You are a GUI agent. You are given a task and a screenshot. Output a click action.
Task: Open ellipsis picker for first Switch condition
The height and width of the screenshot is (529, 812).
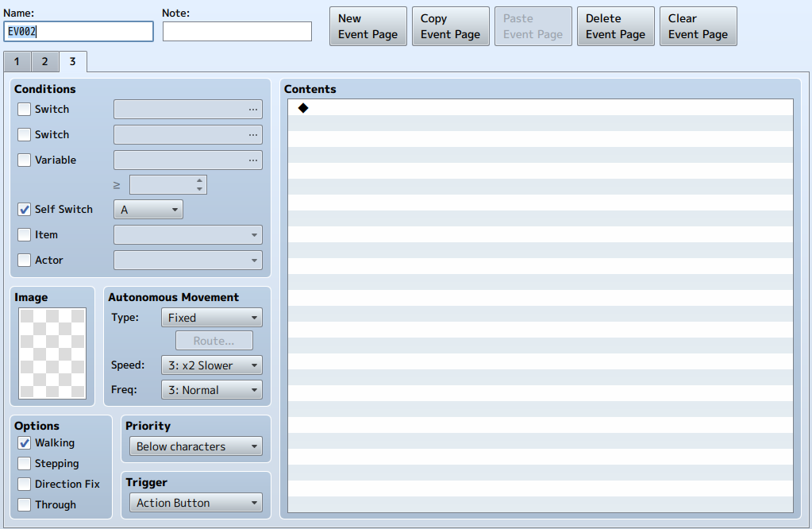click(252, 110)
